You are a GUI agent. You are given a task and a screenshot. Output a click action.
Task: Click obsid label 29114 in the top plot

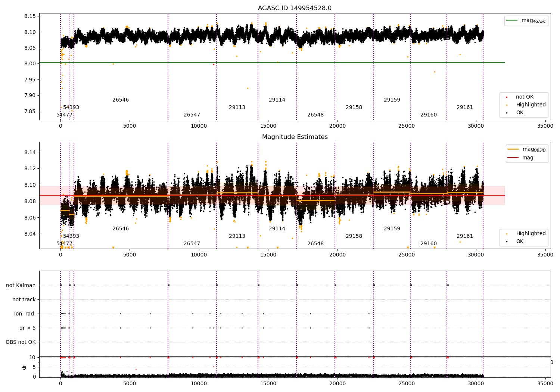[x=277, y=100]
